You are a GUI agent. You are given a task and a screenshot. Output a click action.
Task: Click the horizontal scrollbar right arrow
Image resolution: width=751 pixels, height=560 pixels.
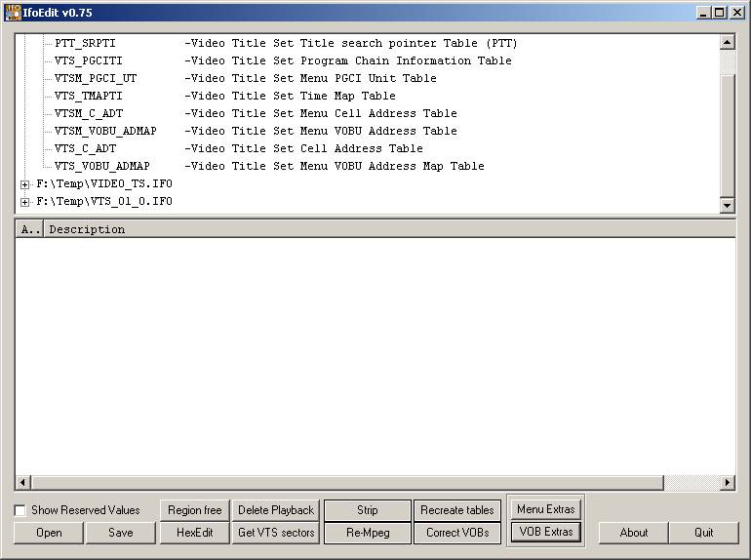pyautogui.click(x=728, y=482)
